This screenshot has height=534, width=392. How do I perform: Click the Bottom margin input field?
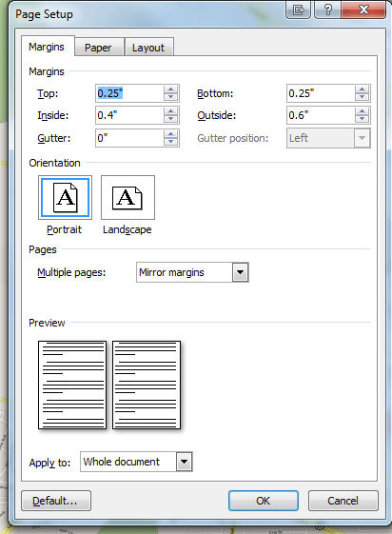[321, 93]
